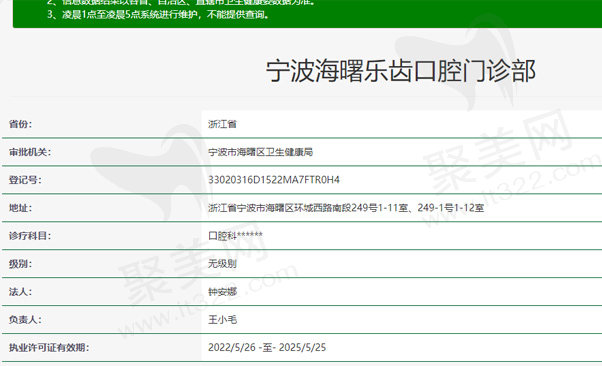Click notice line about 凌晨1点至凌晨5点 maintenance
The image size is (602, 366).
click(x=158, y=15)
